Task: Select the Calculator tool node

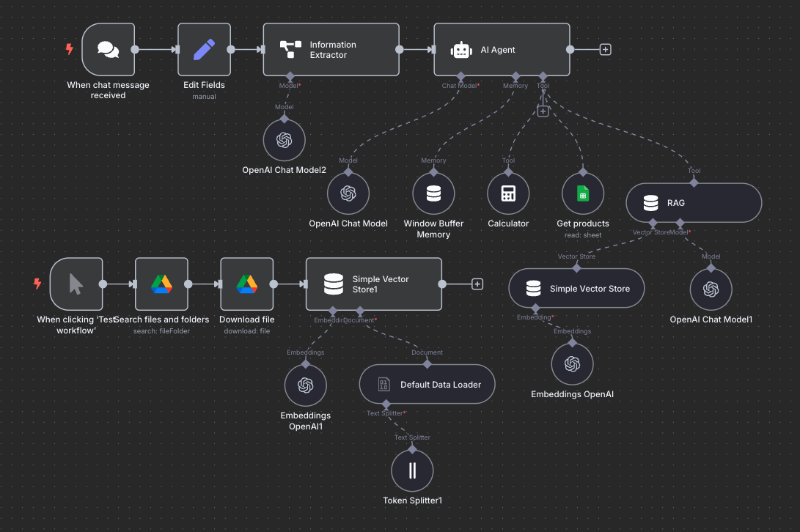Action: point(508,193)
